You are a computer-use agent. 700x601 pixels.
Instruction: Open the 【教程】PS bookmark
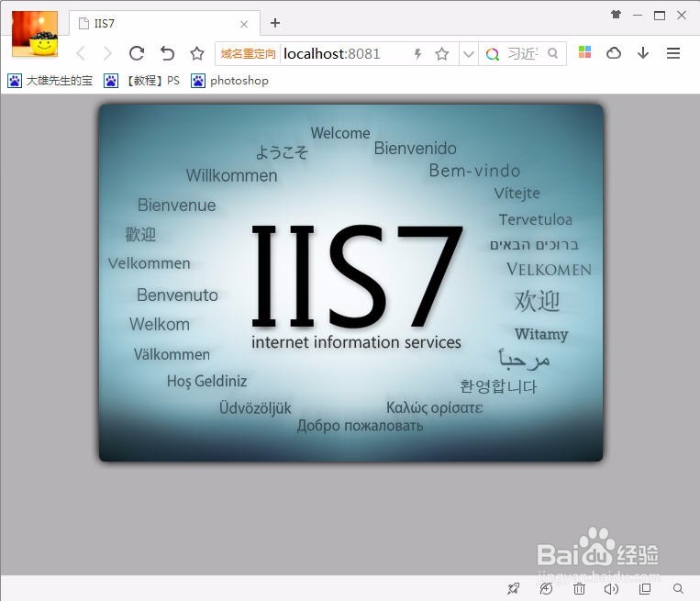coord(141,81)
